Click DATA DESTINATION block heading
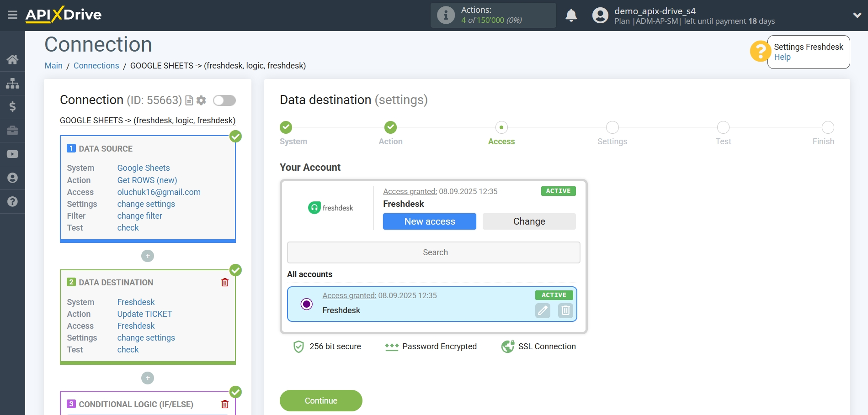This screenshot has width=868, height=415. (x=116, y=283)
